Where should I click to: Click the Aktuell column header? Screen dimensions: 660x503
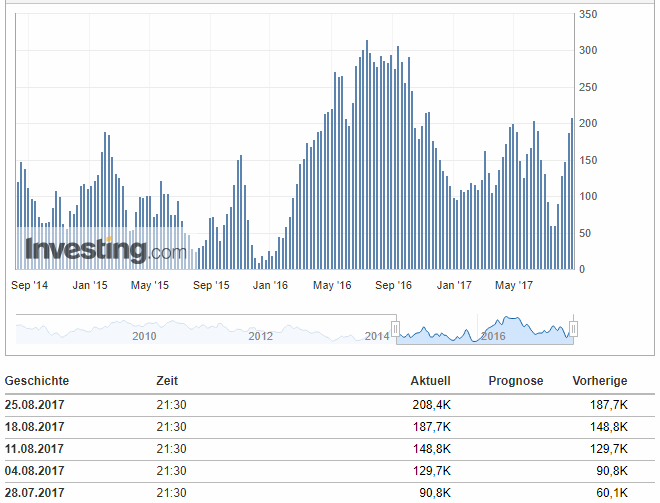click(430, 381)
